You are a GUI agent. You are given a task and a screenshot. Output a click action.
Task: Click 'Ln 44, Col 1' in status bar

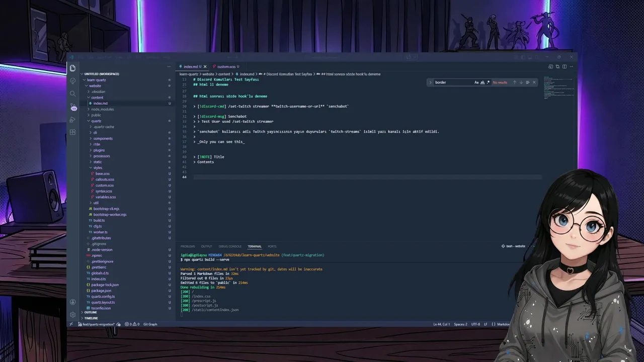coord(442,324)
